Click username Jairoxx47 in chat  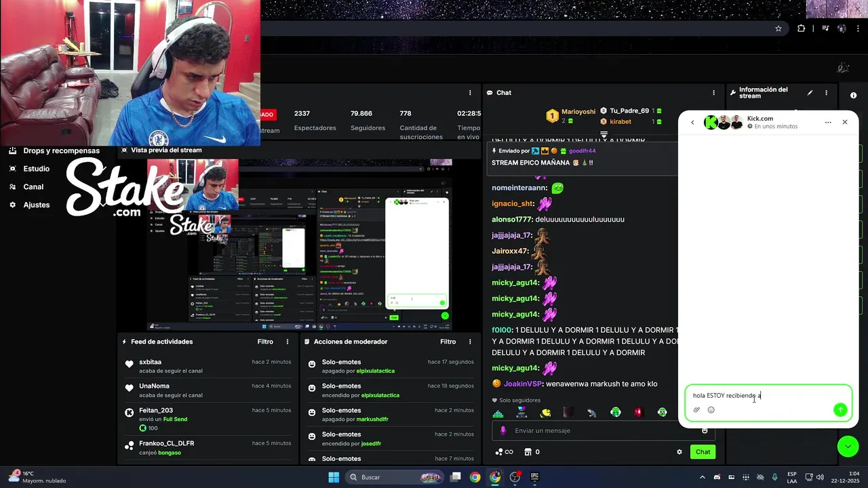tap(509, 251)
